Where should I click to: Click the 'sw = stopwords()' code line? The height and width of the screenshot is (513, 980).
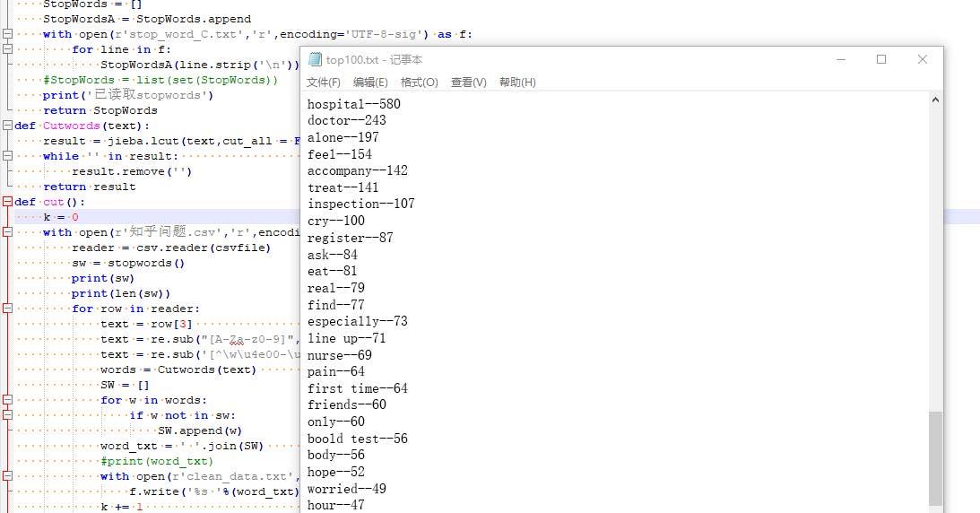(128, 263)
